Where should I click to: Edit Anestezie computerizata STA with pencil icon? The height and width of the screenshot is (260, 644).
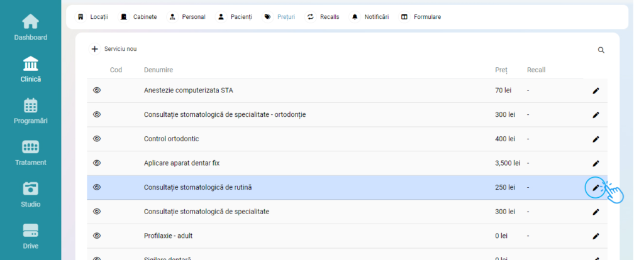tap(596, 90)
